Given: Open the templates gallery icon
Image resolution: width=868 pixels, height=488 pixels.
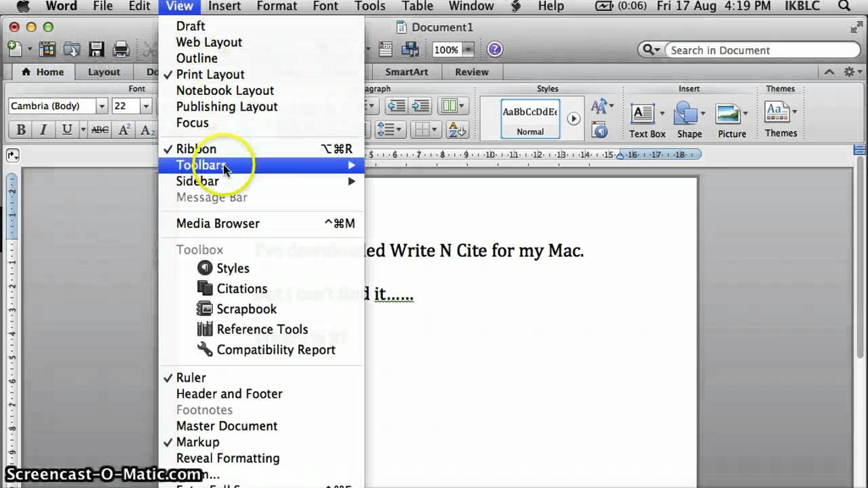Looking at the screenshot, I should 47,49.
